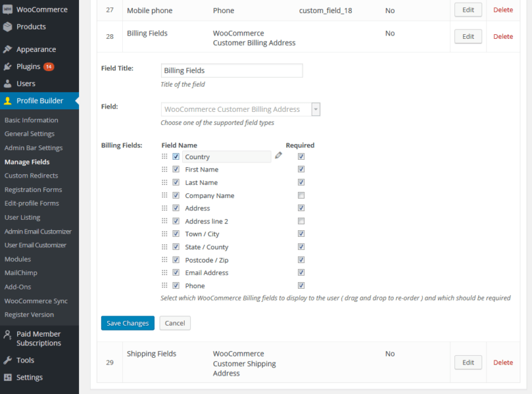
Task: Open Custom Redirects submenu item
Action: point(31,175)
